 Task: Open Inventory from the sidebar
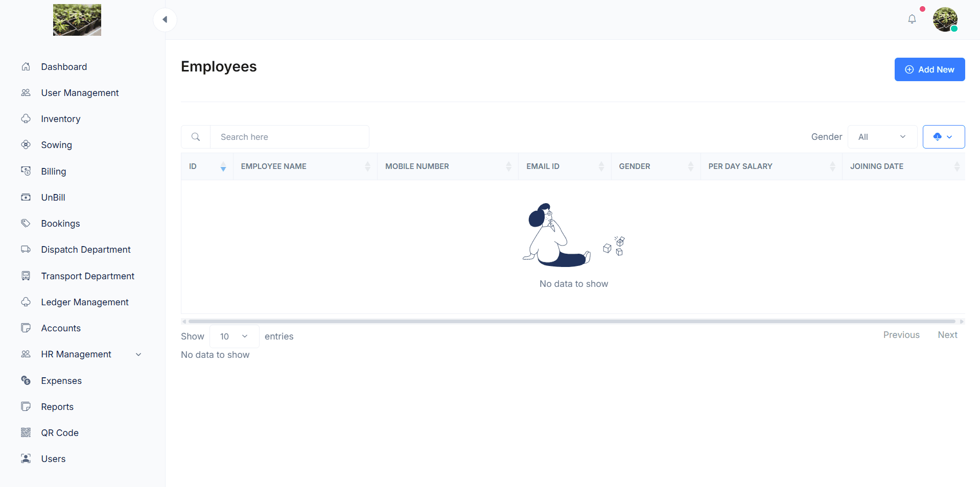click(x=61, y=119)
